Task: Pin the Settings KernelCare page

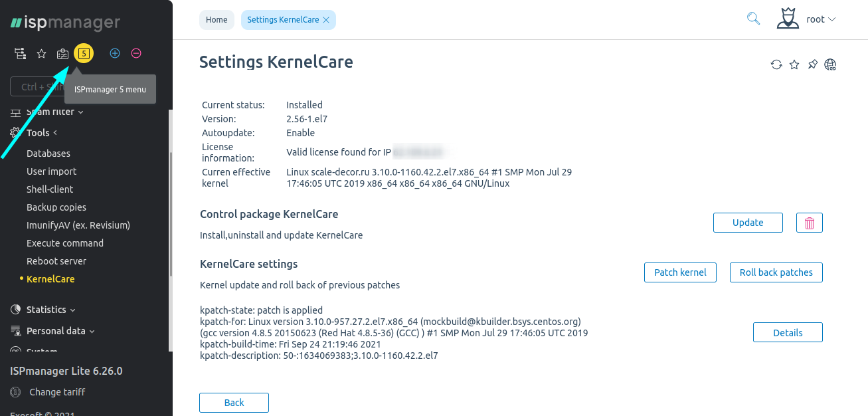Action: click(812, 64)
